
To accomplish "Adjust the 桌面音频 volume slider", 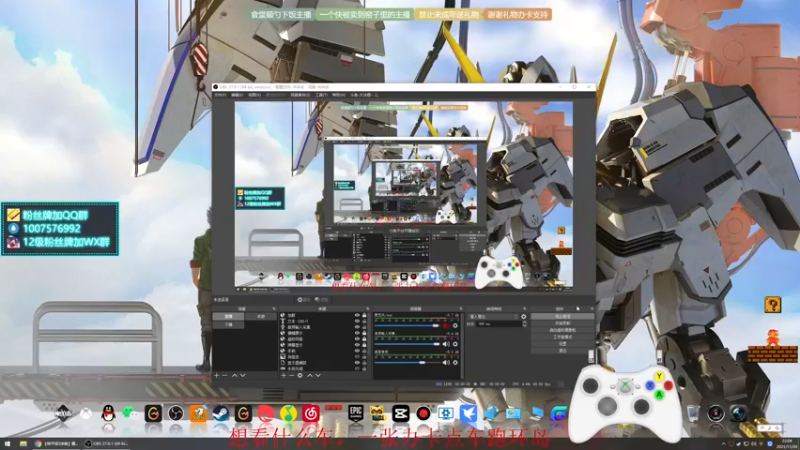I will [x=407, y=362].
